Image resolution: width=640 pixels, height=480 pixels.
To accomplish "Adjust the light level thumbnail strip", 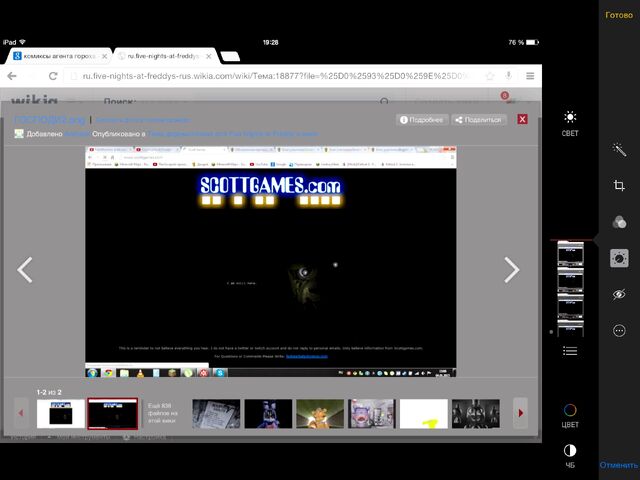I will tap(570, 289).
